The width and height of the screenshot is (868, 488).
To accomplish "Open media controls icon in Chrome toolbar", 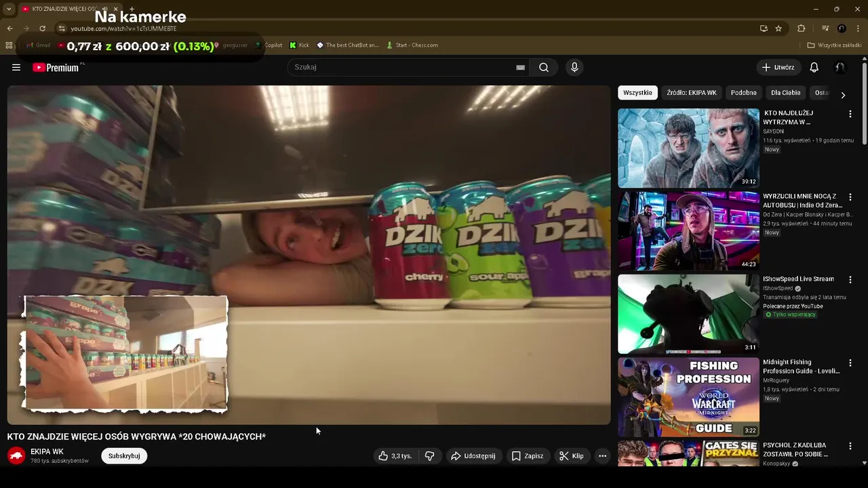I will [825, 28].
